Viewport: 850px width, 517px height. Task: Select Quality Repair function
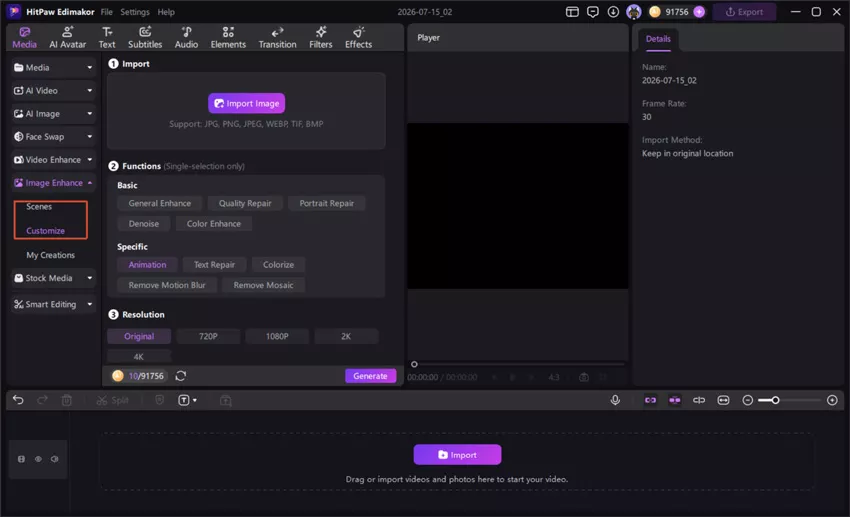click(x=245, y=203)
